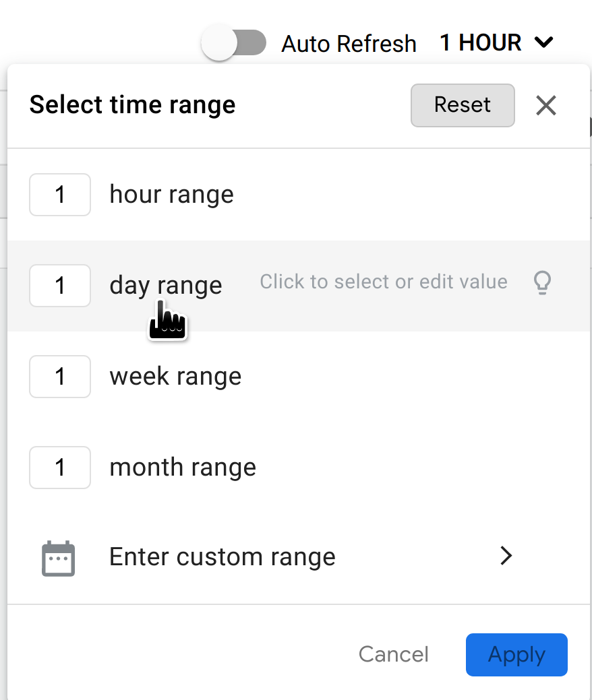The height and width of the screenshot is (700, 592).
Task: Toggle the Auto Refresh switch
Action: pyautogui.click(x=233, y=42)
